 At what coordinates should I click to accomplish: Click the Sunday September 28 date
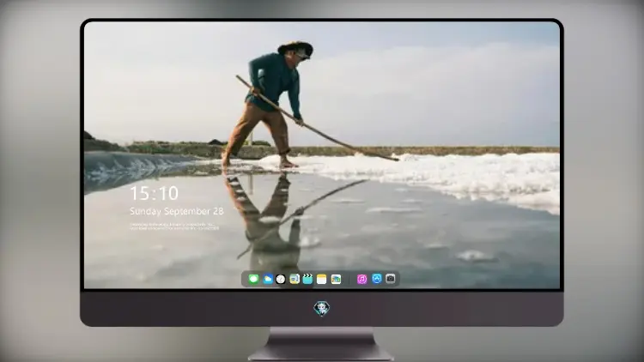click(177, 211)
